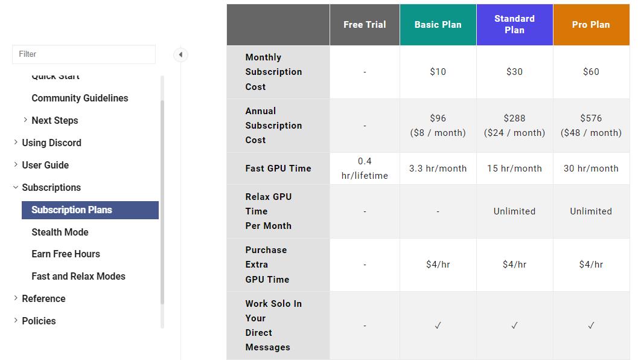This screenshot has width=644, height=360.
Task: Open the Stealth Mode page
Action: pyautogui.click(x=60, y=232)
